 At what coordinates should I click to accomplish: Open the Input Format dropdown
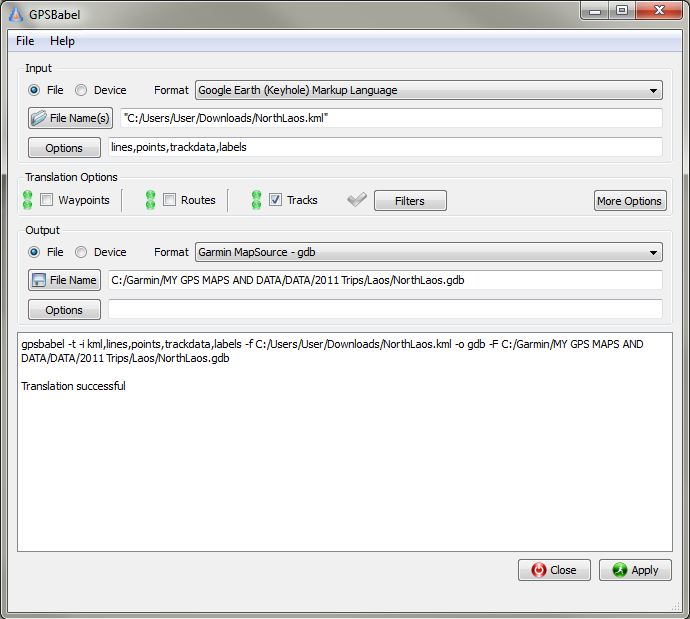pyautogui.click(x=429, y=90)
